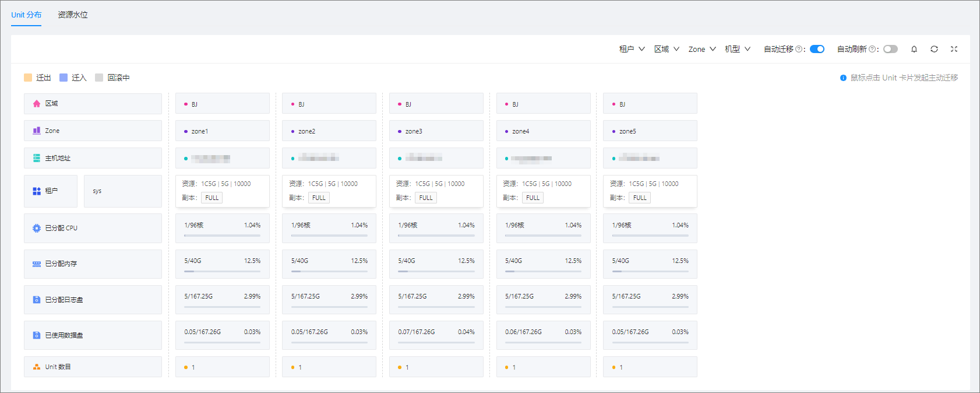The width and height of the screenshot is (980, 393).
Task: Click the fullscreen expand icon
Action: click(x=954, y=49)
